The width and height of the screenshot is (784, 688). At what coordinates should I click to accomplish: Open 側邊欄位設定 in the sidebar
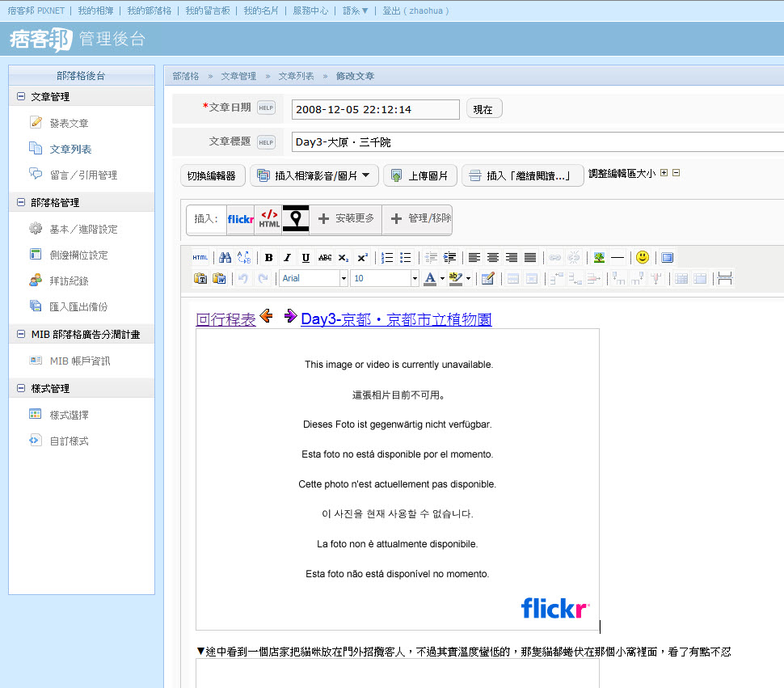pyautogui.click(x=78, y=255)
